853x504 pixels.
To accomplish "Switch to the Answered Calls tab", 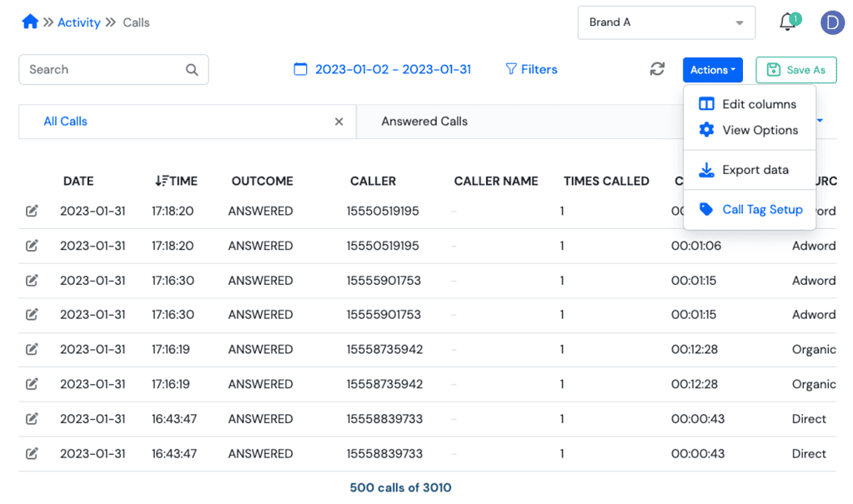I will click(x=424, y=121).
